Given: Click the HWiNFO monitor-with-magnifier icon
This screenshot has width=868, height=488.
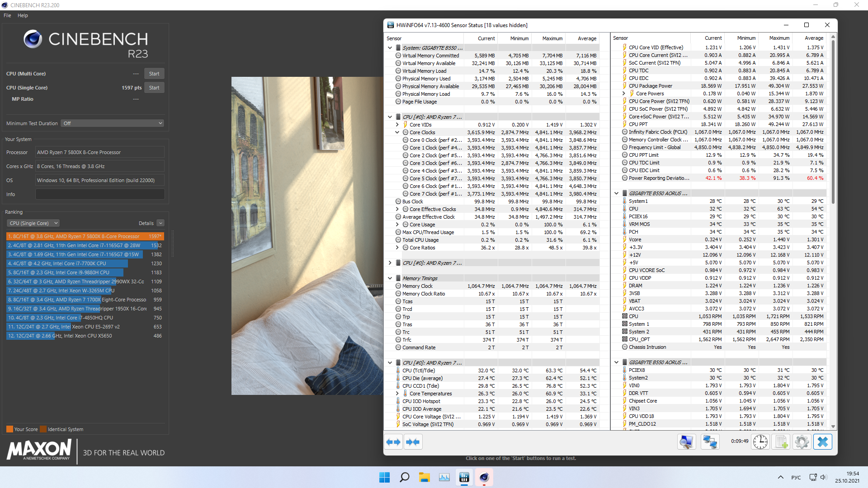Looking at the screenshot, I should (x=686, y=441).
